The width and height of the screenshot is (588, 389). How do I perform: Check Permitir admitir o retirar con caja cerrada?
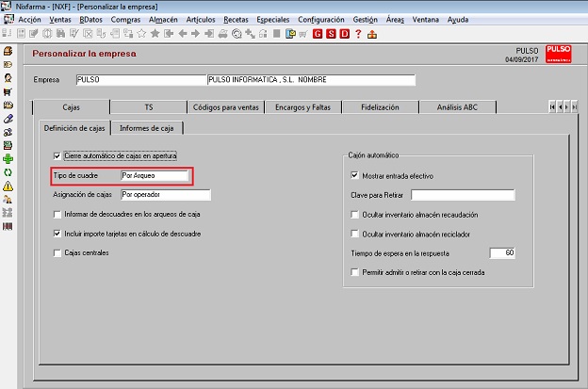click(x=354, y=272)
